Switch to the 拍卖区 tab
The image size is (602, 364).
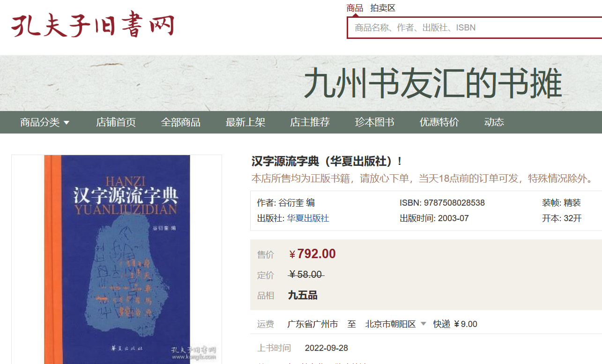pyautogui.click(x=383, y=7)
